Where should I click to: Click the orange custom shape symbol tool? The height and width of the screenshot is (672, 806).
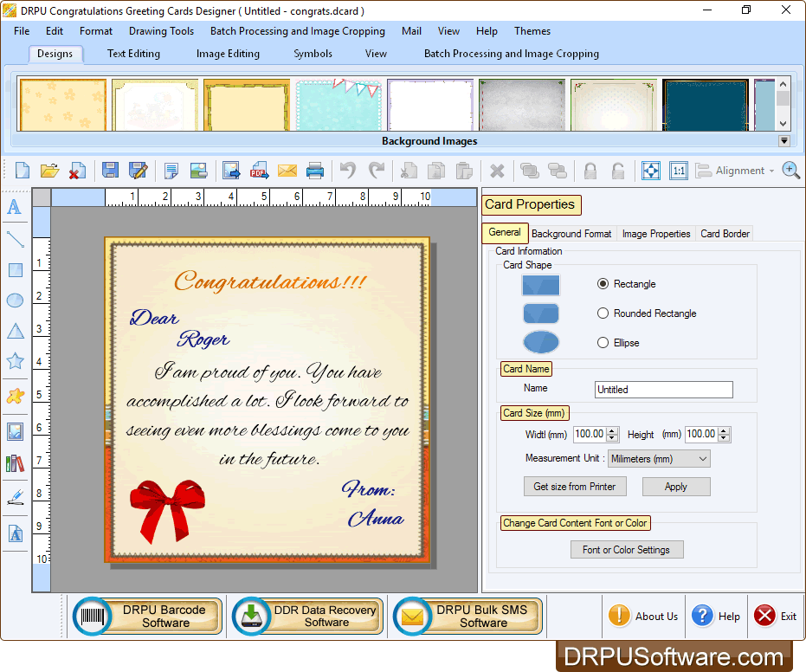click(x=15, y=396)
